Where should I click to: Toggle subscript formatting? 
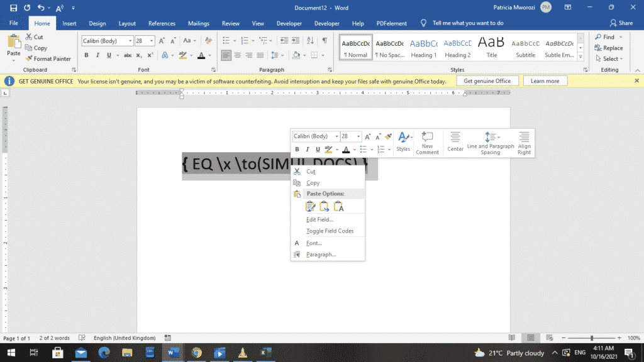tap(138, 55)
